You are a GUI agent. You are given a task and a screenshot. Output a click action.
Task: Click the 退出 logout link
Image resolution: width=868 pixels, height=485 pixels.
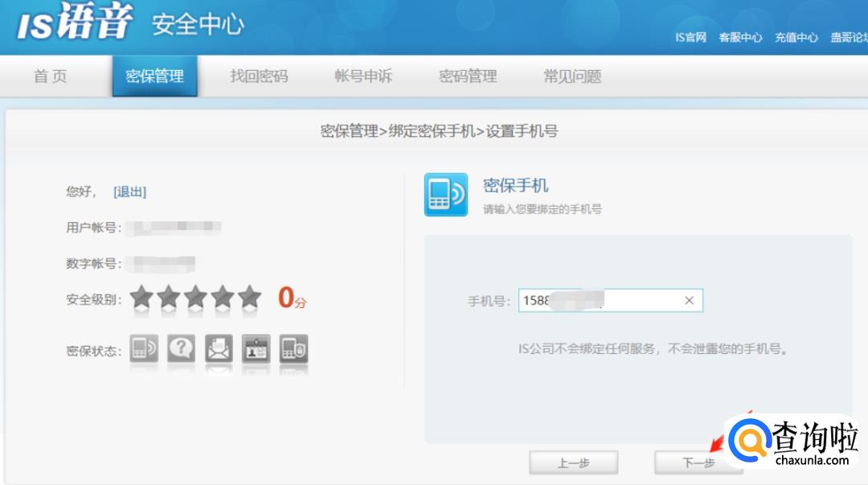pyautogui.click(x=130, y=191)
